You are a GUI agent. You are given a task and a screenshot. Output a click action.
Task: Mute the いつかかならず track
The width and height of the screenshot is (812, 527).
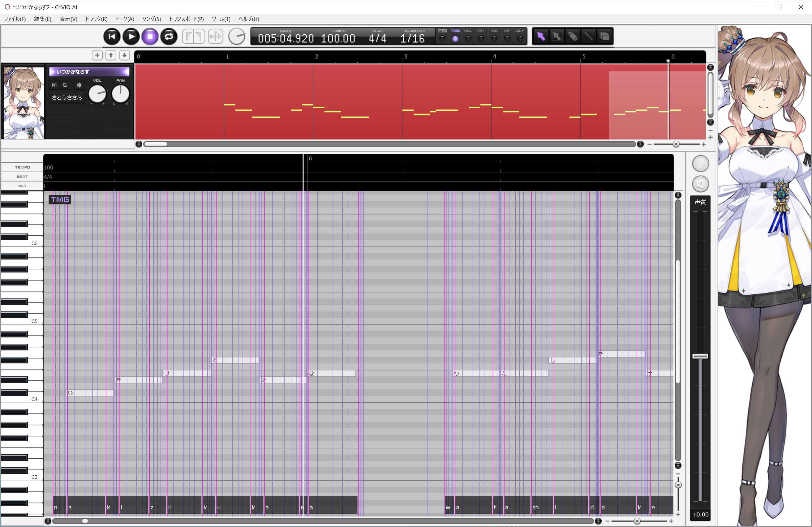click(x=54, y=85)
